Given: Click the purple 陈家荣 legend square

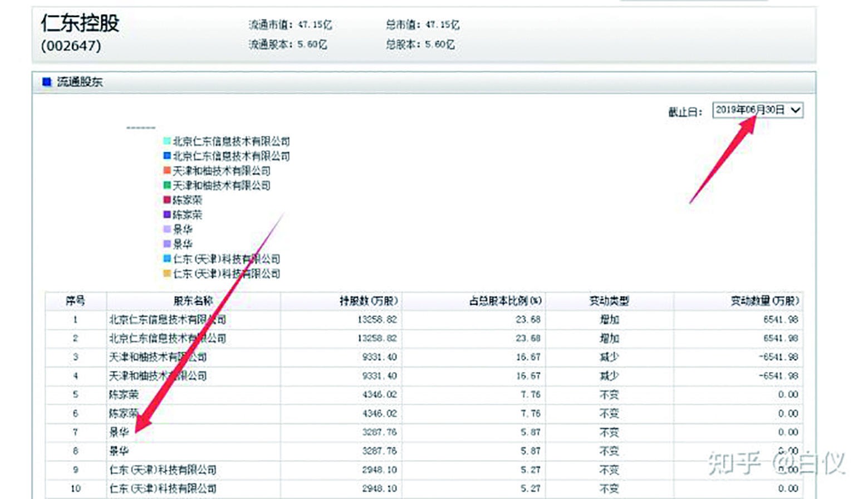Looking at the screenshot, I should coord(166,215).
